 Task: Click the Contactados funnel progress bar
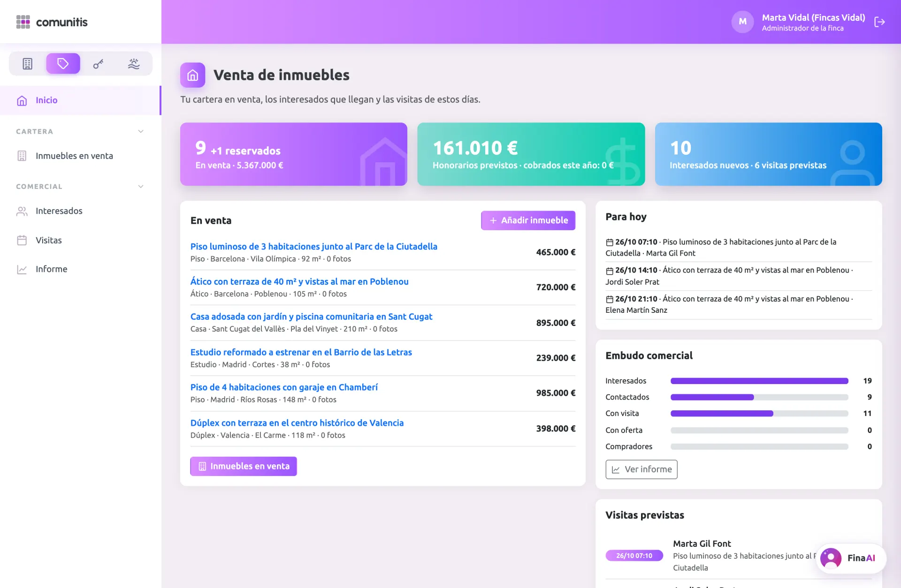pyautogui.click(x=759, y=398)
